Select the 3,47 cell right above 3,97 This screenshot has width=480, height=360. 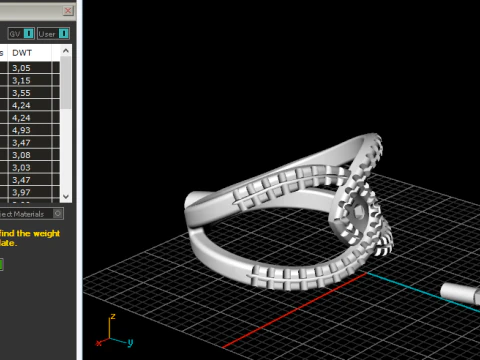30,180
